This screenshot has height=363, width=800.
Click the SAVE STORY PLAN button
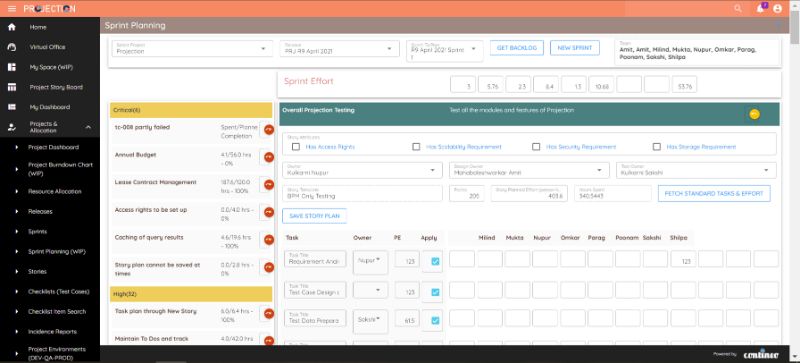pos(314,216)
